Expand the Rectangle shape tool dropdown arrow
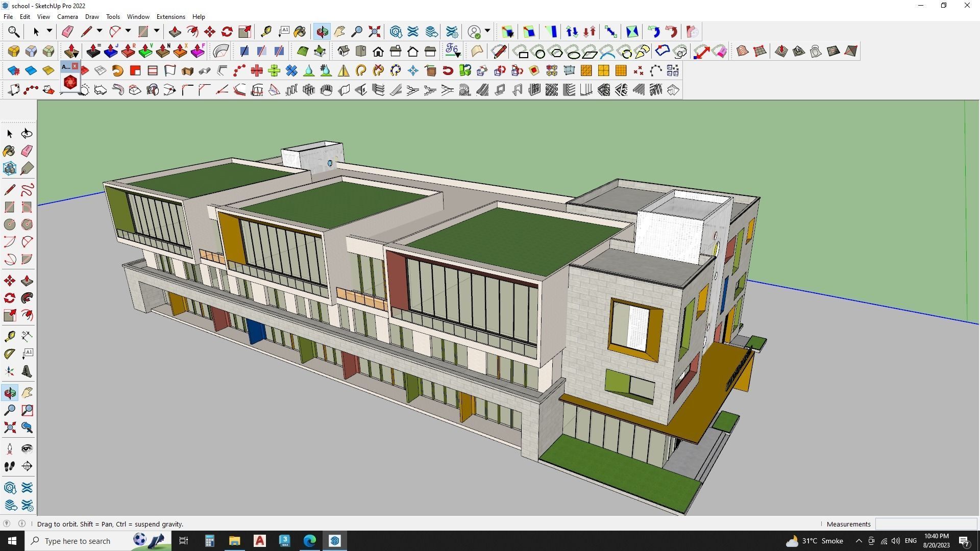980x551 pixels. [x=156, y=31]
